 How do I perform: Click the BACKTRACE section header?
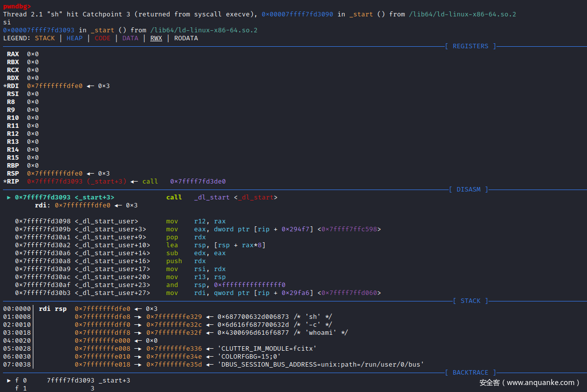coord(468,373)
